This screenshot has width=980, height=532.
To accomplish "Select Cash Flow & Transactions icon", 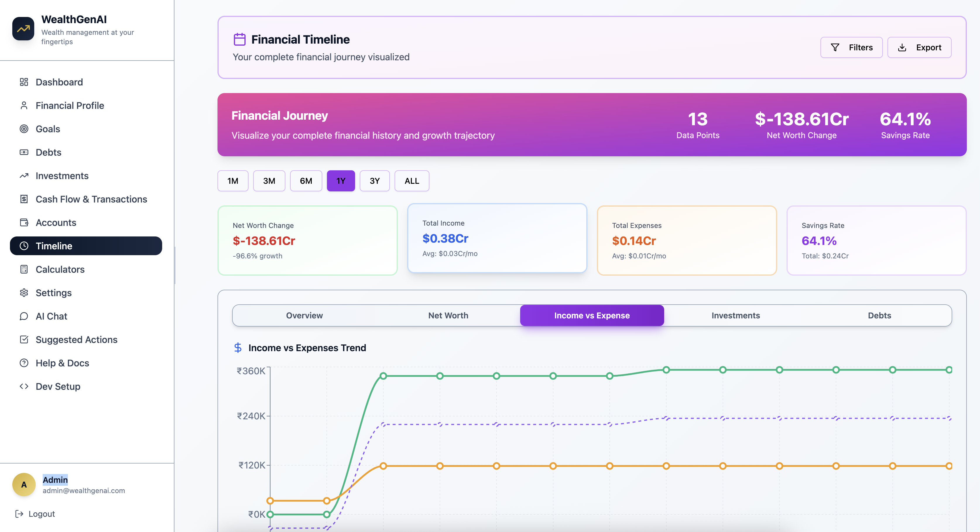I will pyautogui.click(x=24, y=199).
